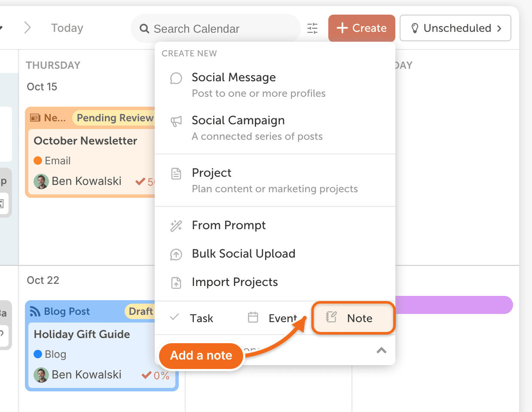The width and height of the screenshot is (532, 412).
Task: Focus the Search Calendar field
Action: [x=216, y=29]
